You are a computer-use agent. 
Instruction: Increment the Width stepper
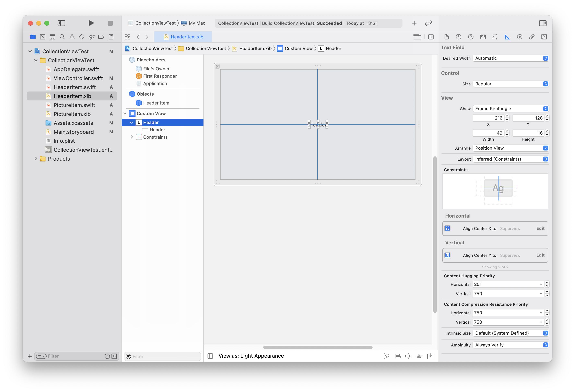coord(507,131)
